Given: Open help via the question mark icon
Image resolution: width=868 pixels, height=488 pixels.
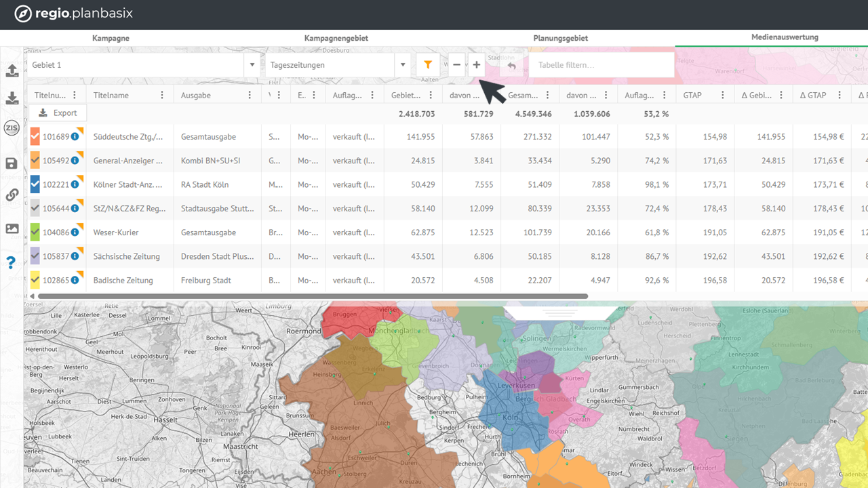Looking at the screenshot, I should coord(12,263).
